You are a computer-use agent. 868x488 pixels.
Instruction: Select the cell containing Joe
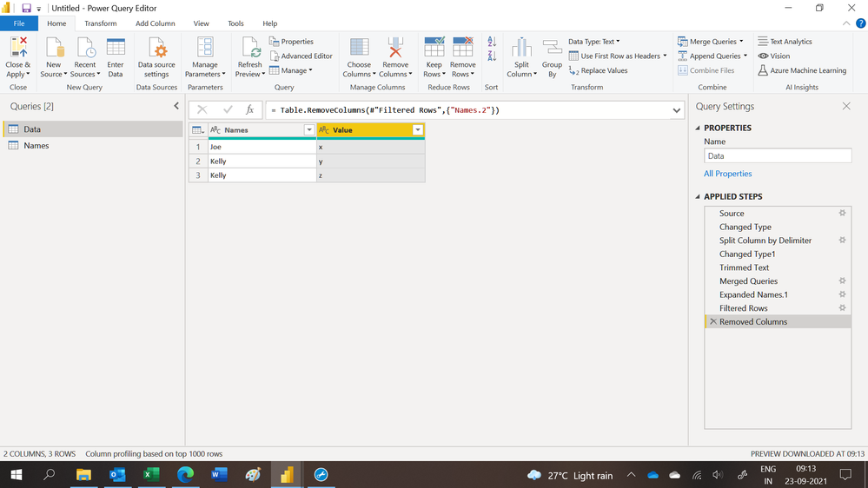(x=262, y=147)
